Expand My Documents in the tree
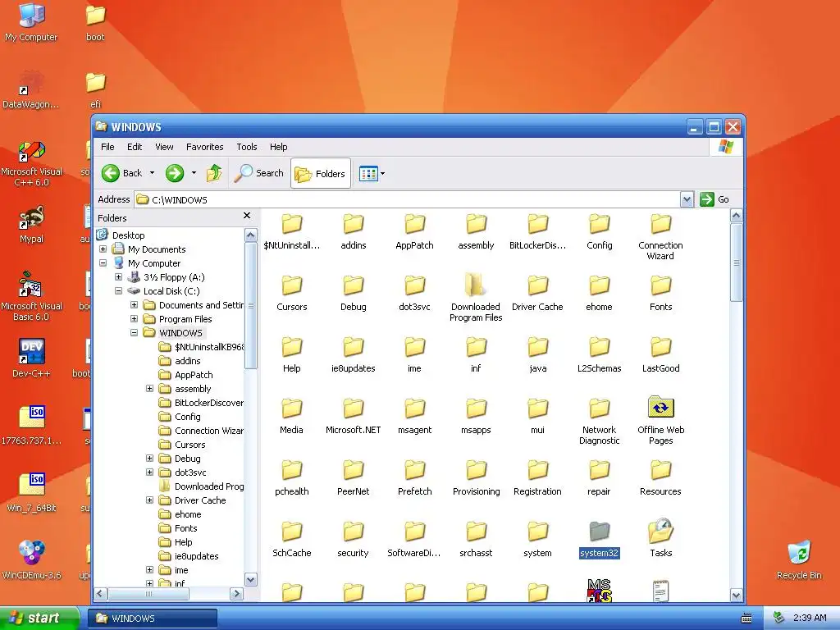Viewport: 840px width, 630px height. [103, 249]
